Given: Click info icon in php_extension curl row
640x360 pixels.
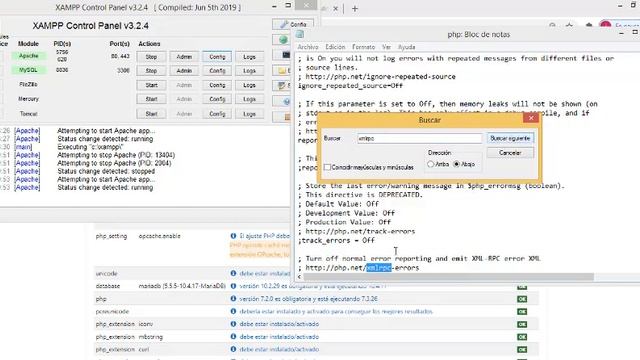Looking at the screenshot, I should pyautogui.click(x=233, y=349).
